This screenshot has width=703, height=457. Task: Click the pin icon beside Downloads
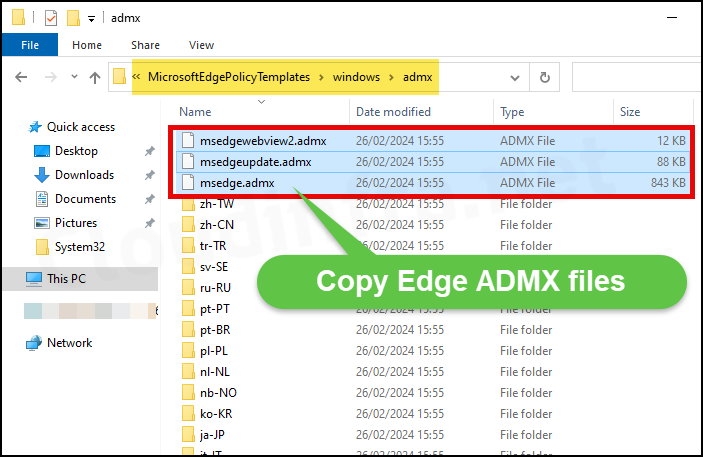149,175
